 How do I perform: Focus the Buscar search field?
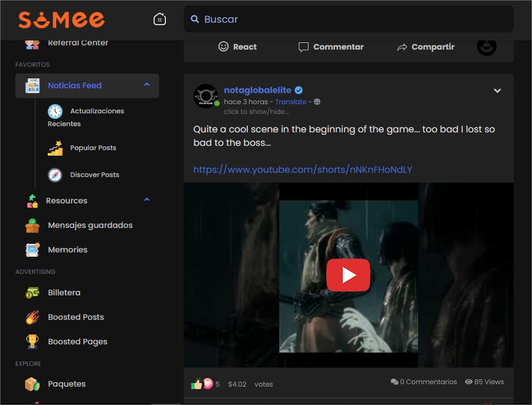[x=348, y=19]
